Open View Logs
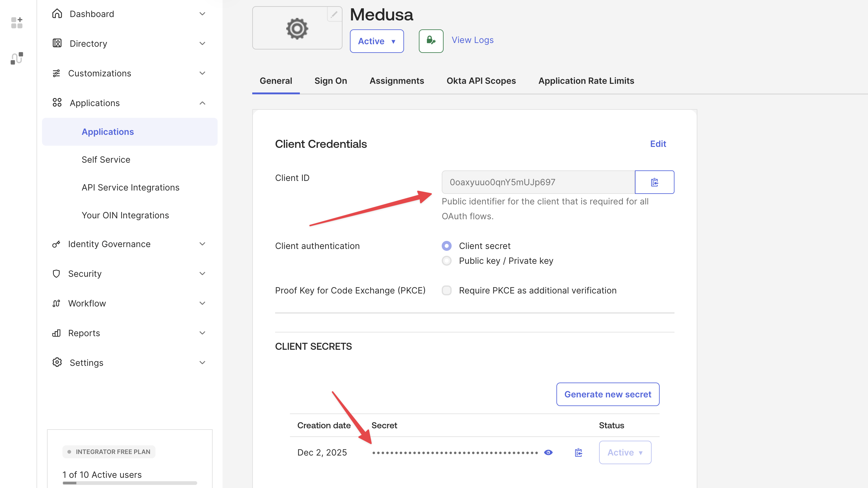 point(472,40)
